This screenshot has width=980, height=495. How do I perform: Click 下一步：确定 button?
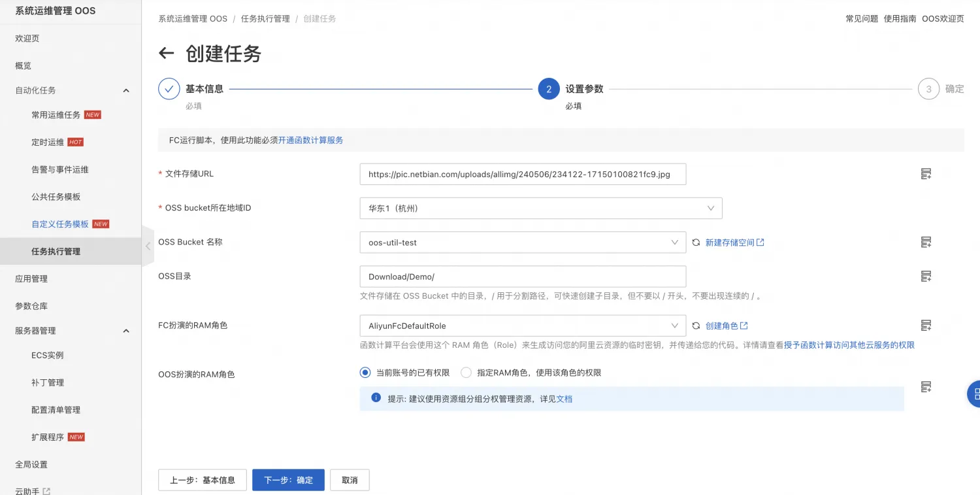pos(289,480)
